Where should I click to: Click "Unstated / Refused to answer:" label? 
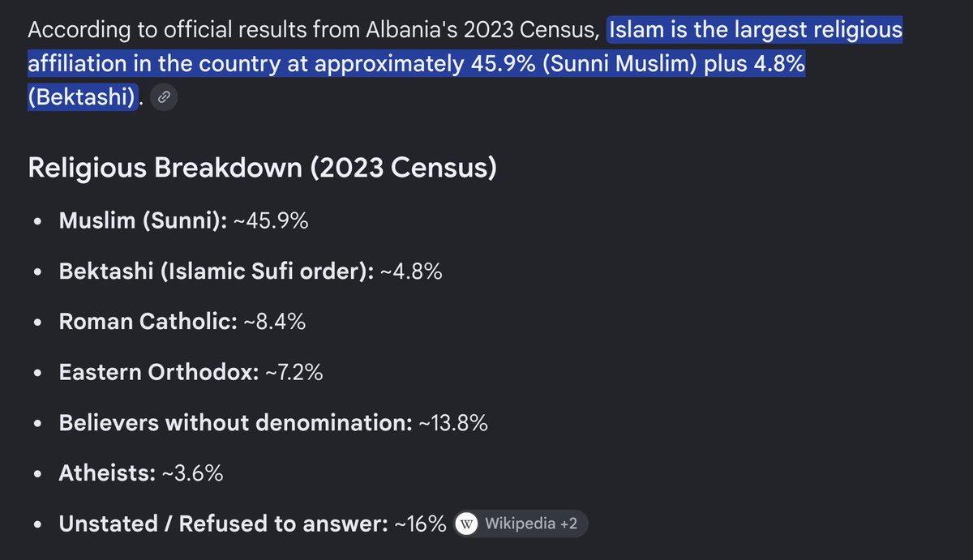coord(224,524)
